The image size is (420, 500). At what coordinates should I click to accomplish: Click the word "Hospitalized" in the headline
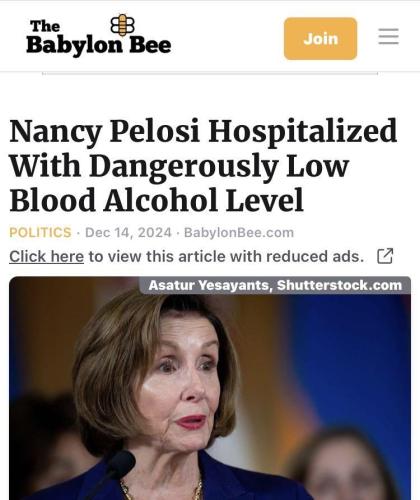pyautogui.click(x=303, y=131)
